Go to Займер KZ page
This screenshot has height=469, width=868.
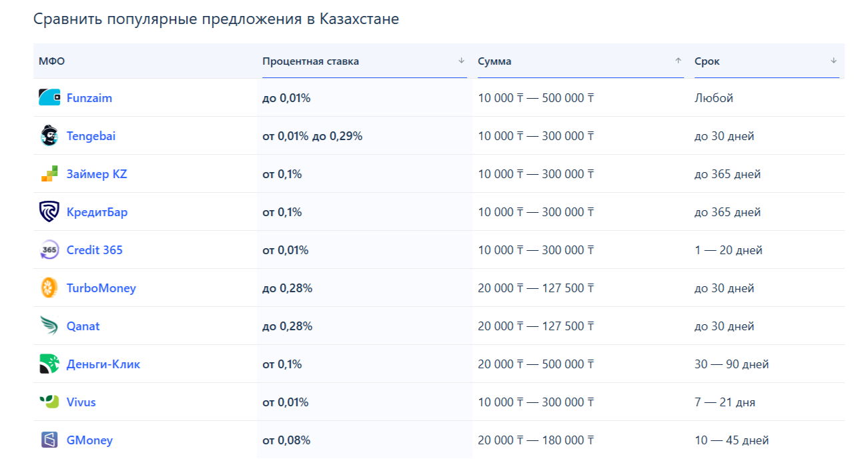[x=97, y=174]
